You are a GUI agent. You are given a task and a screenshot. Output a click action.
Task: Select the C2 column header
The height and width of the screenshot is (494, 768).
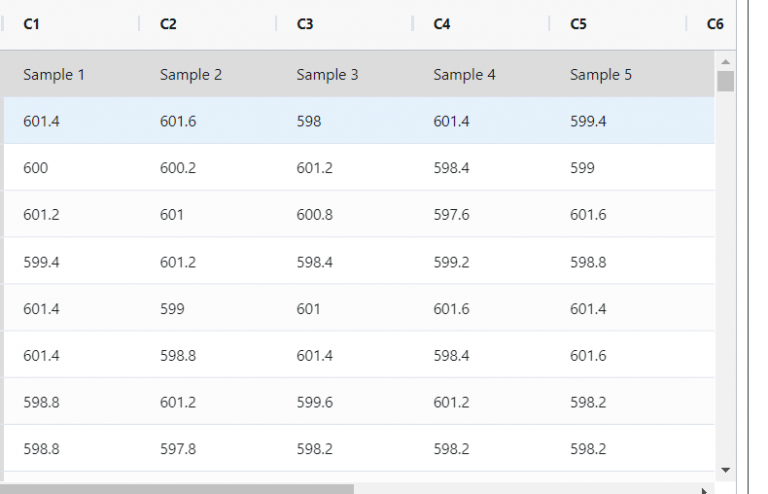(x=168, y=24)
